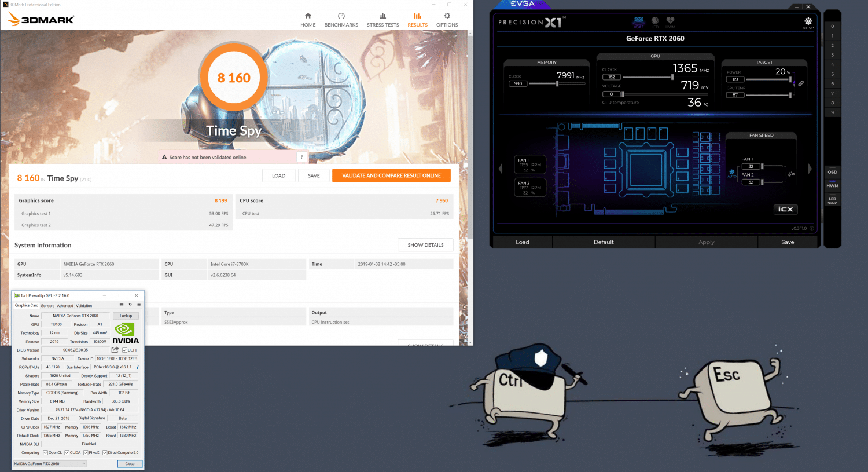Click the Precision X1 version info icon
The width and height of the screenshot is (868, 472).
tap(811, 229)
